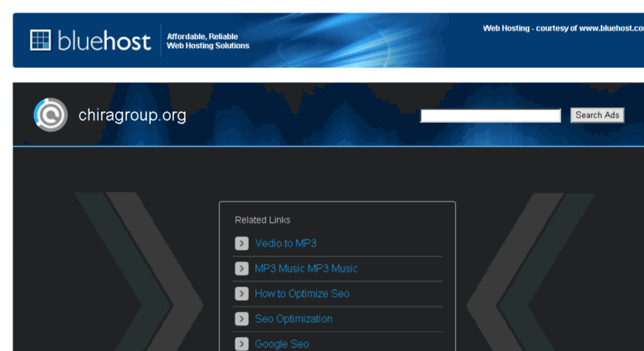Click the Affordable, Reliable Web Hosting Solutions tagline
Image resolution: width=644 pixels, height=351 pixels.
pos(208,41)
